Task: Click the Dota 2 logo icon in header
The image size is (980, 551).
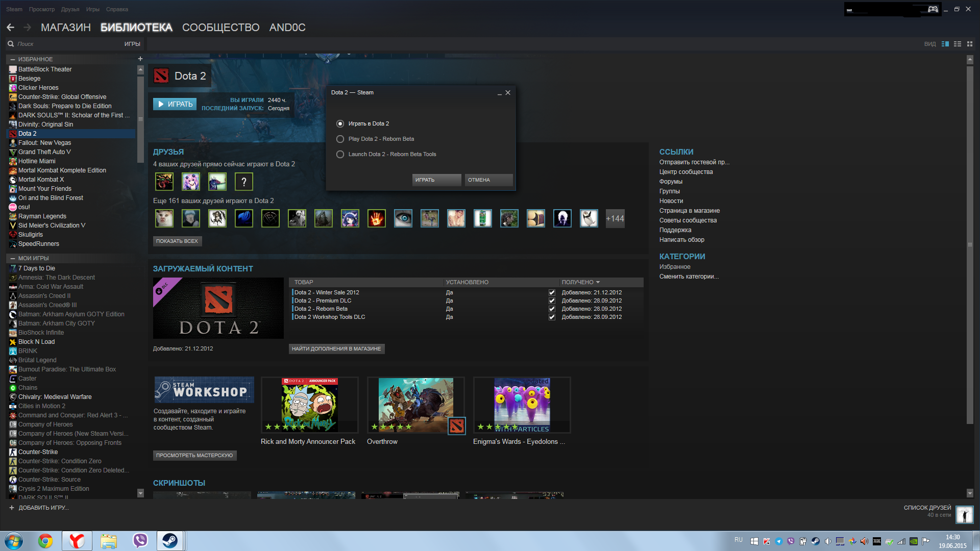Action: click(x=161, y=76)
